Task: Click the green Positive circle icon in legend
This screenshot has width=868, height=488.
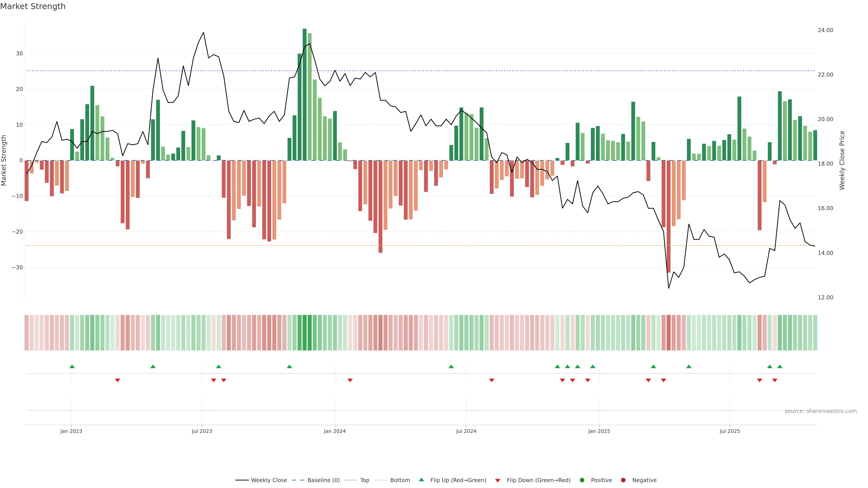Action: 582,480
